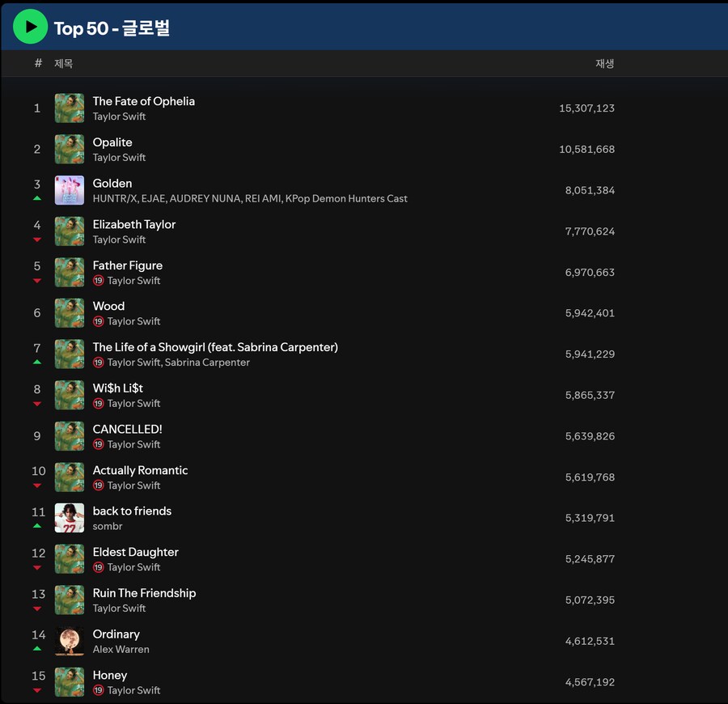The height and width of the screenshot is (704, 728).
Task: Click the red down arrow under rank 4
Action: [x=37, y=240]
